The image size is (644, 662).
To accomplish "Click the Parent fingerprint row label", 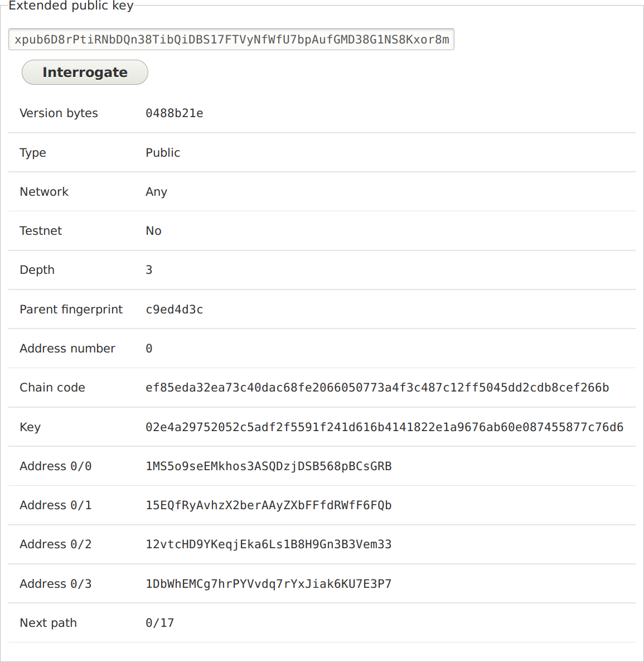I will pos(71,310).
